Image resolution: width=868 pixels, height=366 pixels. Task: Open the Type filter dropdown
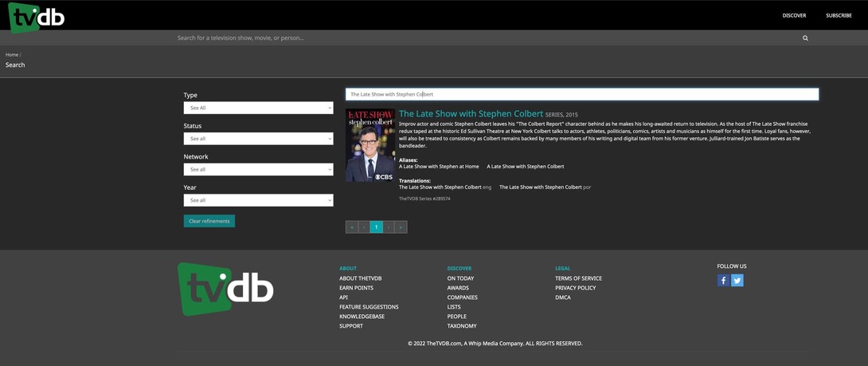(259, 108)
